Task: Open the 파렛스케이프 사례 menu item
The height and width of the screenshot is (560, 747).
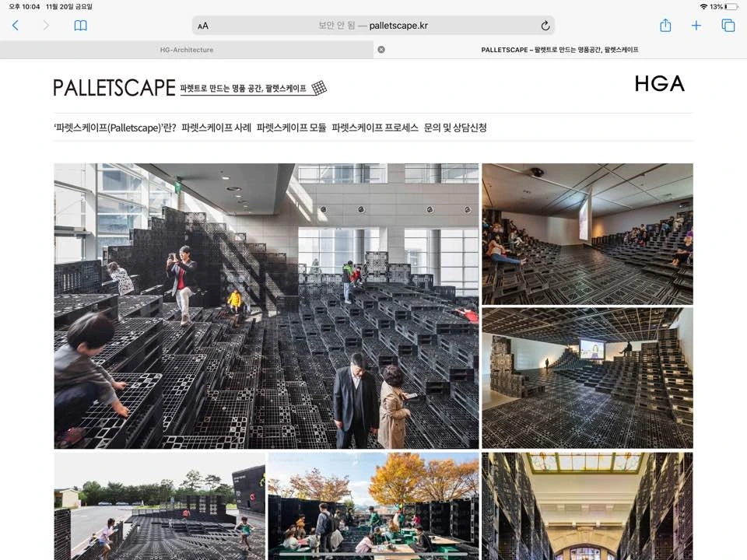Action: (x=216, y=128)
